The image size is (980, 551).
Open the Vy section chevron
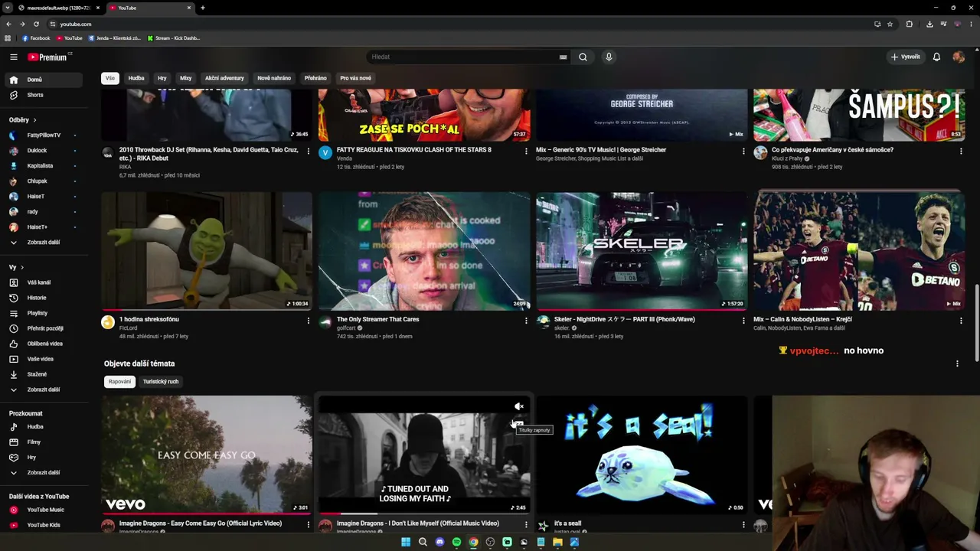(21, 267)
